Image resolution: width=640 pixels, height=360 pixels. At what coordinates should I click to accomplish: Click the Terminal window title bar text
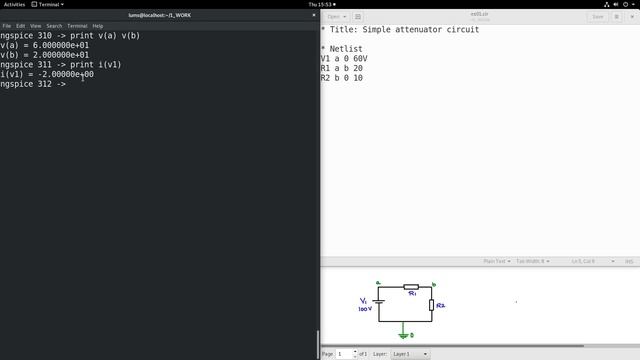(160, 15)
